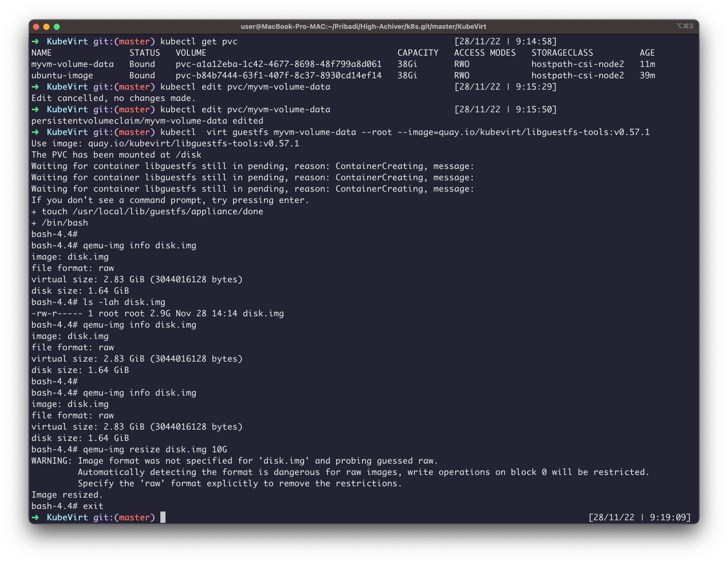Click the pvc-b84b7444 volume ID
728x562 pixels.
click(278, 76)
